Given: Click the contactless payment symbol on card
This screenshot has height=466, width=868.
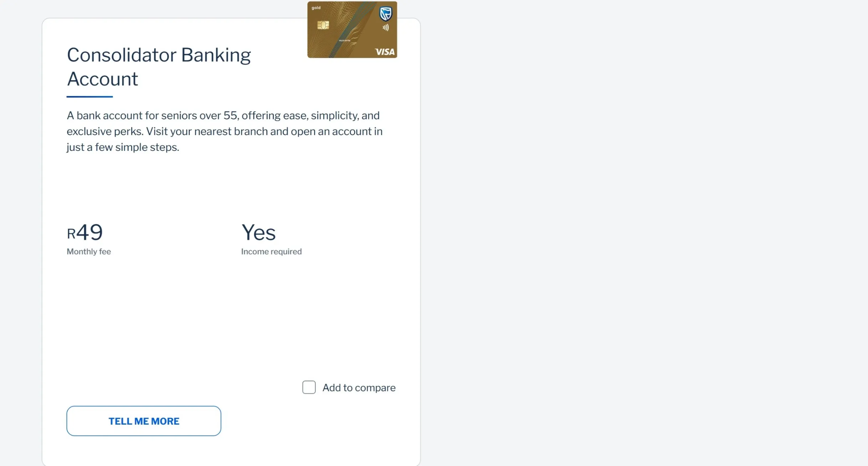Looking at the screenshot, I should point(386,27).
